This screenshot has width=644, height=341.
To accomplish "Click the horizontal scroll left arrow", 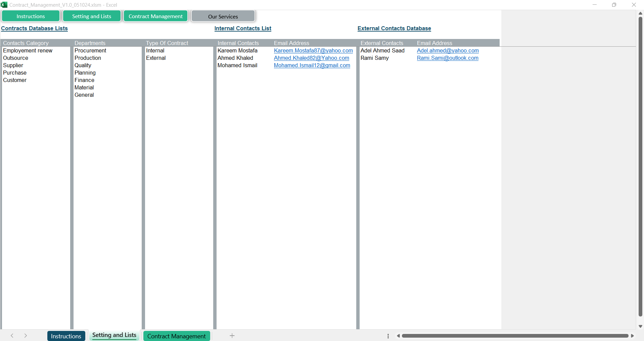I will (398, 336).
